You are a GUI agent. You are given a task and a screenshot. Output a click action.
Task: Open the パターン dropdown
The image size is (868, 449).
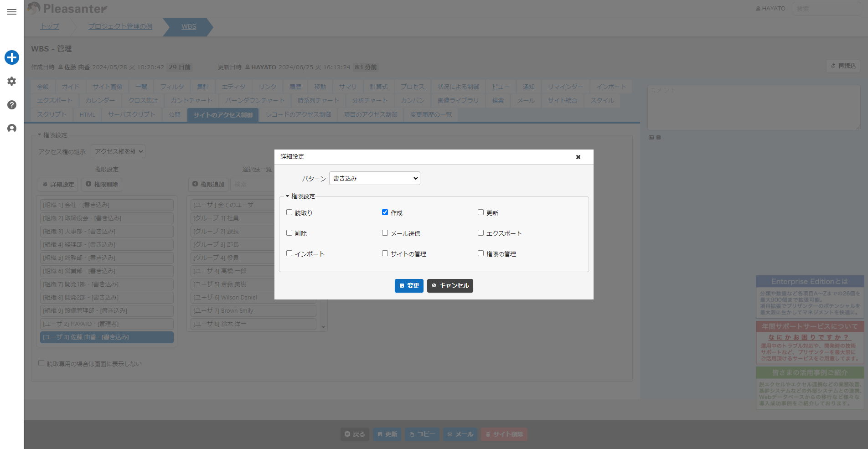pos(375,178)
